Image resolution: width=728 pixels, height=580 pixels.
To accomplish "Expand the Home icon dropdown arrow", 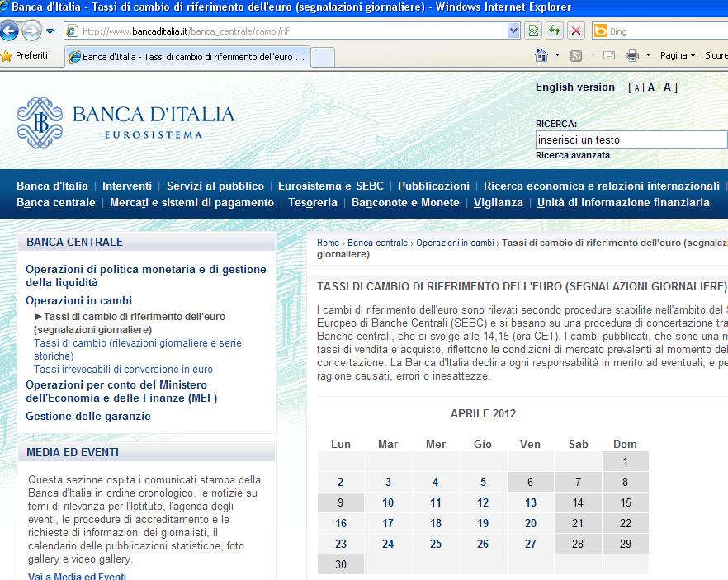I will [x=558, y=55].
